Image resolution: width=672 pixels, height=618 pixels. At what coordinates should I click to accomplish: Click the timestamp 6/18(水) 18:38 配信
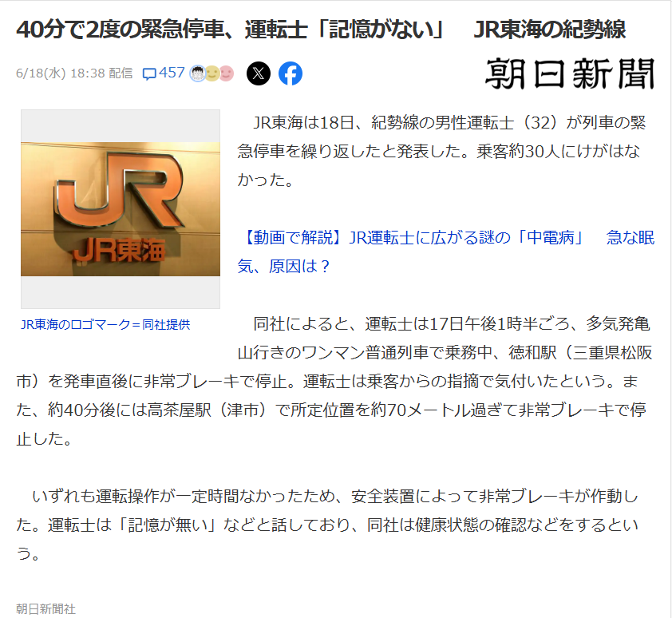pos(74,73)
